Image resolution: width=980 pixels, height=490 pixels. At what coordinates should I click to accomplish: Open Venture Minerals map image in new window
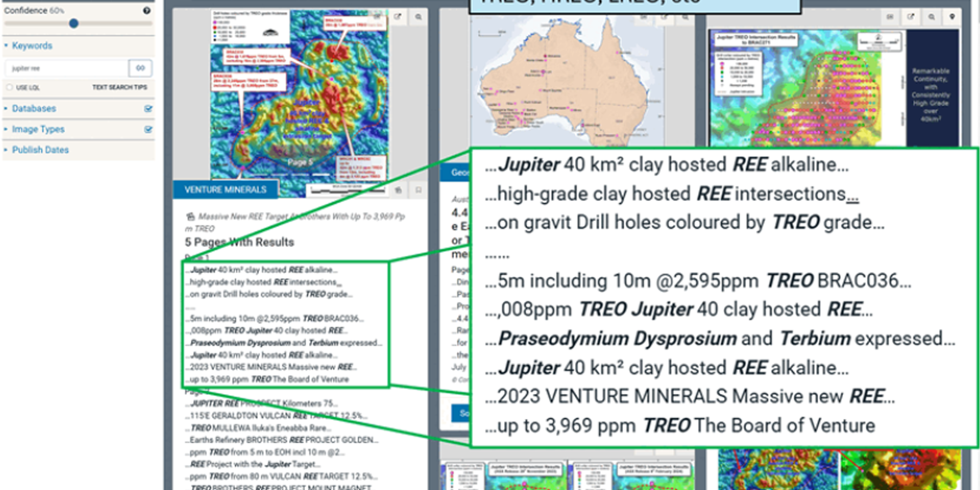(397, 17)
